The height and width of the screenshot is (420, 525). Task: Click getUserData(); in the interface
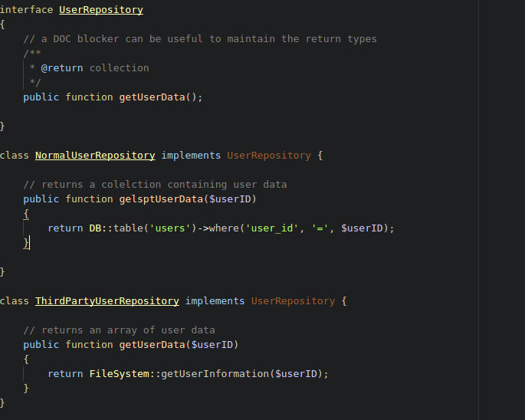[161, 97]
